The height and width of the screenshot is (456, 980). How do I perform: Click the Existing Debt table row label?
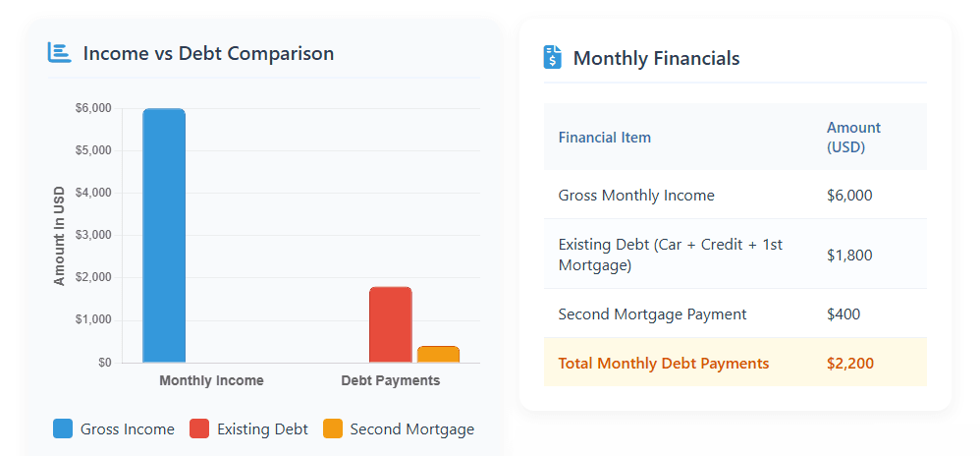[x=670, y=255]
